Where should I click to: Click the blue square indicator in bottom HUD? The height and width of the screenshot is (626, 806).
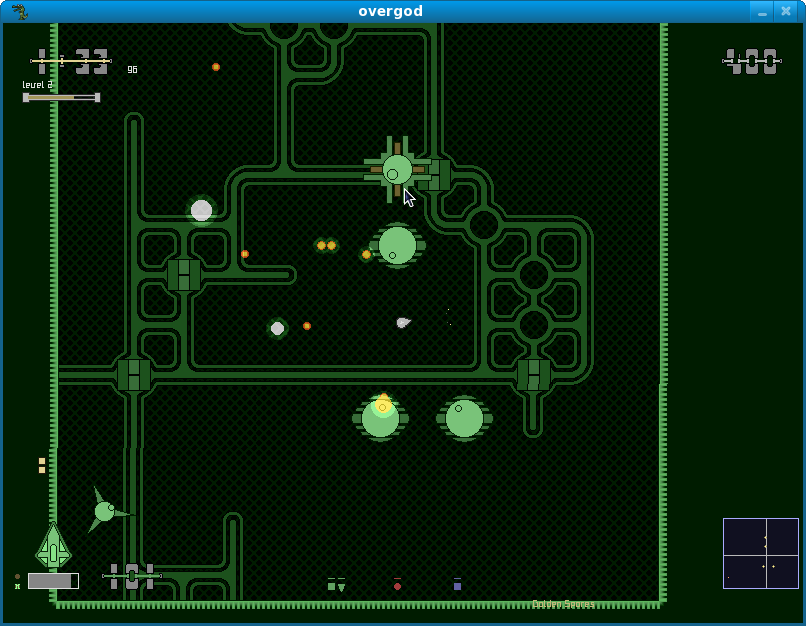point(457,585)
